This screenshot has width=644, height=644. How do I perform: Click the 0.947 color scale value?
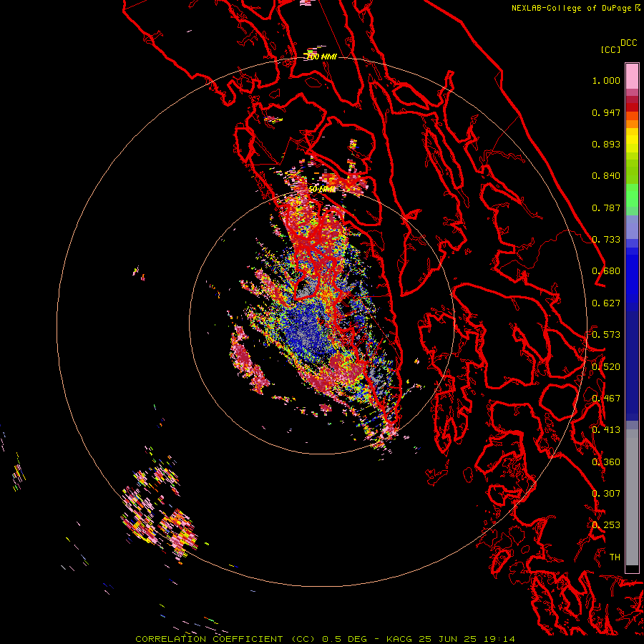[606, 112]
